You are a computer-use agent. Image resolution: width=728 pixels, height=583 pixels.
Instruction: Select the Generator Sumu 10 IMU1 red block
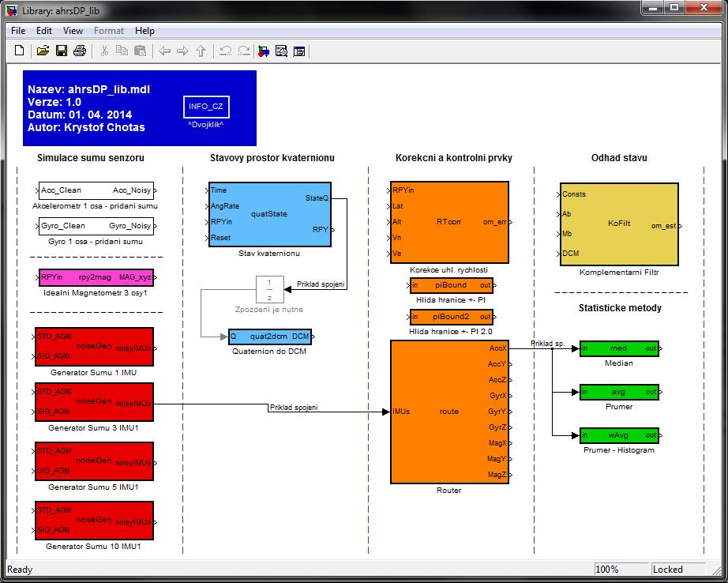point(94,521)
